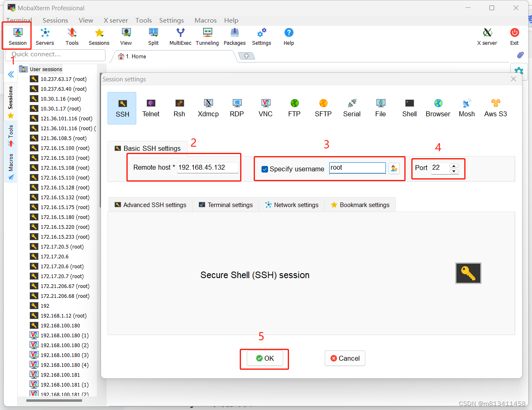The height and width of the screenshot is (410, 532).
Task: Switch to Bookmark settings tab
Action: pyautogui.click(x=360, y=205)
